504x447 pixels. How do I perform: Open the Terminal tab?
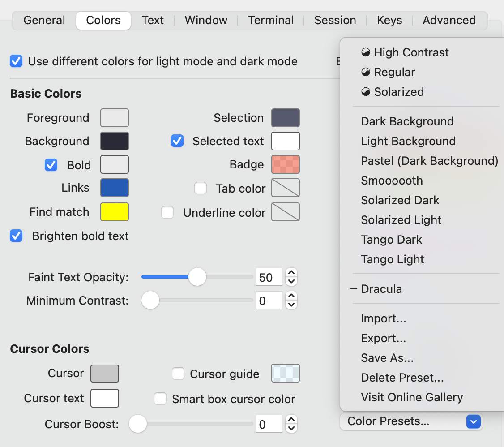coord(271,20)
